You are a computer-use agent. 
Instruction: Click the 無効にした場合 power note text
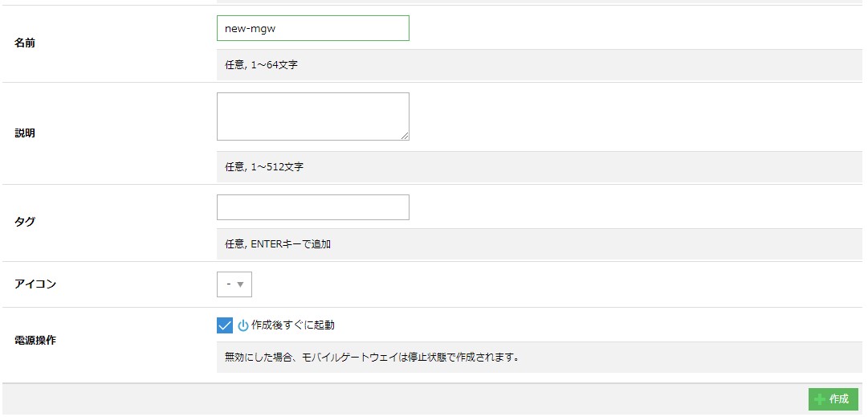[x=372, y=357]
